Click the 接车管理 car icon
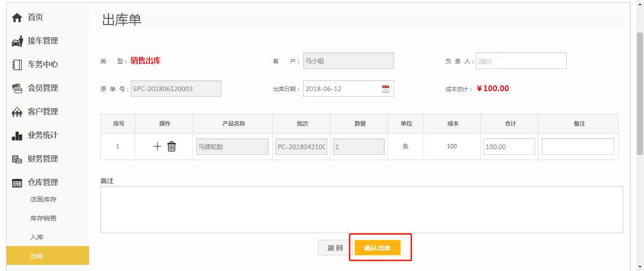This screenshot has width=644, height=271. [x=17, y=42]
